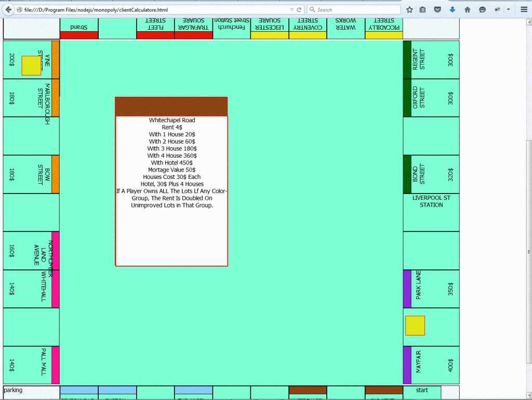Screen dimensions: 532x400
Task: Click the "With 2 House 60$" line
Action: coord(171,141)
